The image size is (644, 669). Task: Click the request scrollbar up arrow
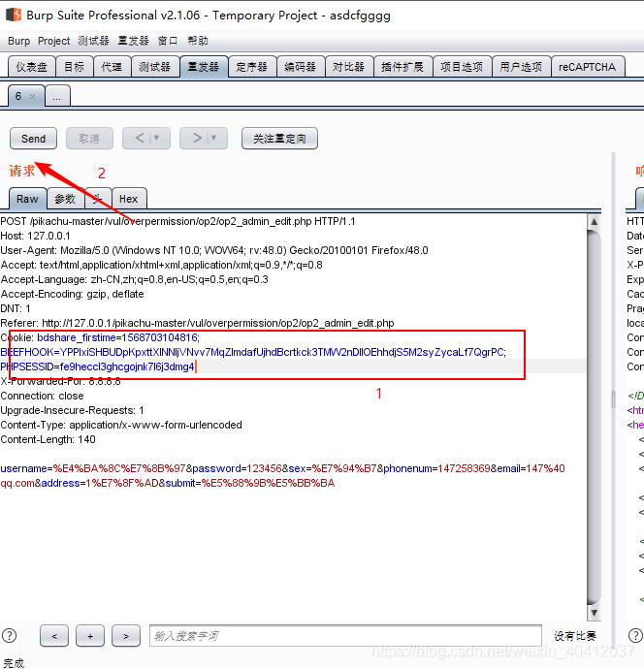click(x=595, y=221)
